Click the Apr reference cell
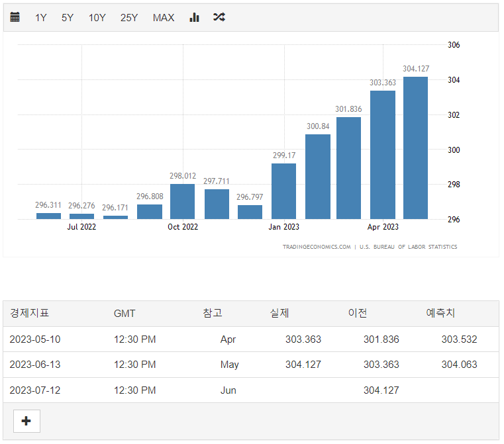The image size is (504, 444). point(228,339)
